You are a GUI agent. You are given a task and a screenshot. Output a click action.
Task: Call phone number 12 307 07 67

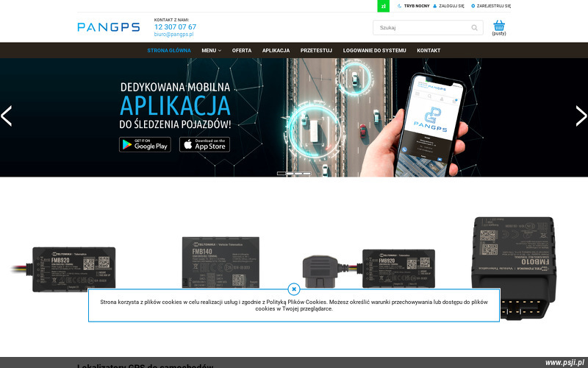click(x=175, y=27)
